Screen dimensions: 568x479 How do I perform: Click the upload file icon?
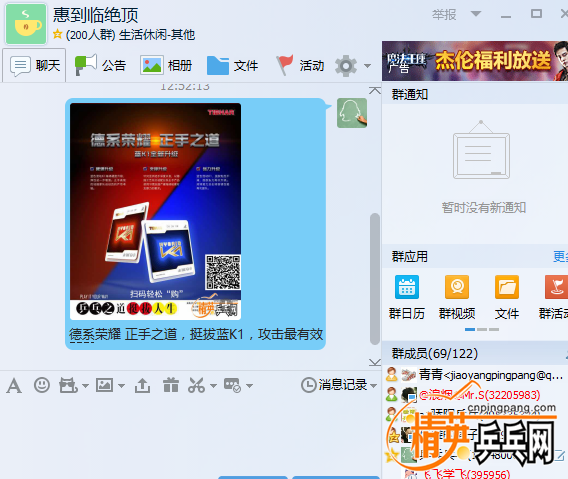142,385
